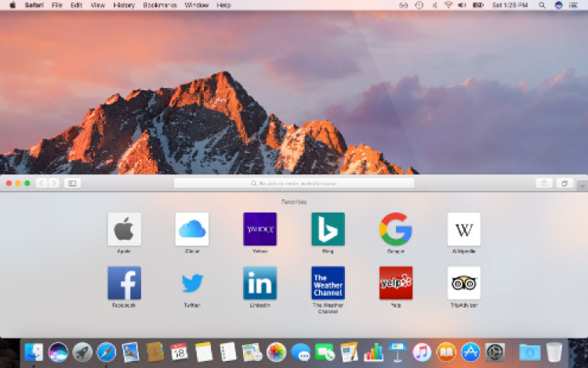Add a new tab with plus button
The image size is (588, 368).
tap(583, 185)
